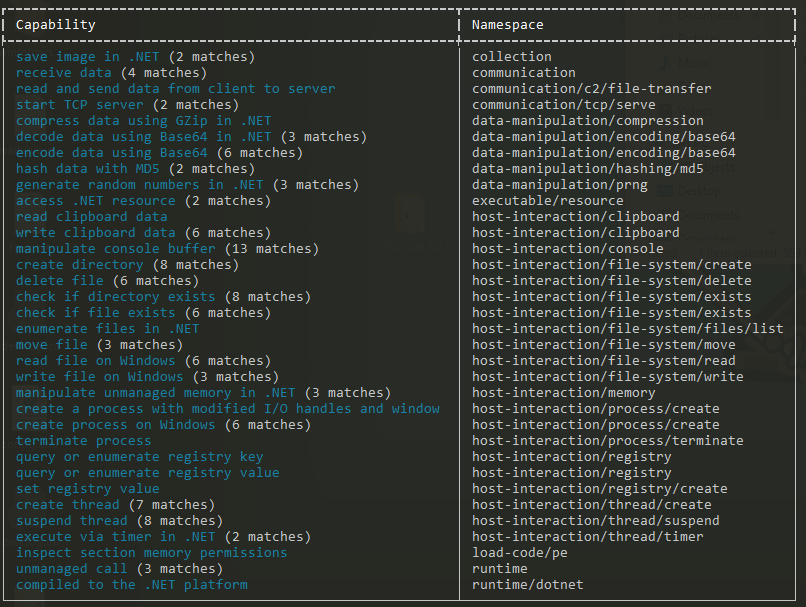Click 'inspect section memory permissions' entry
Screen dimensions: 806x607
tap(151, 553)
